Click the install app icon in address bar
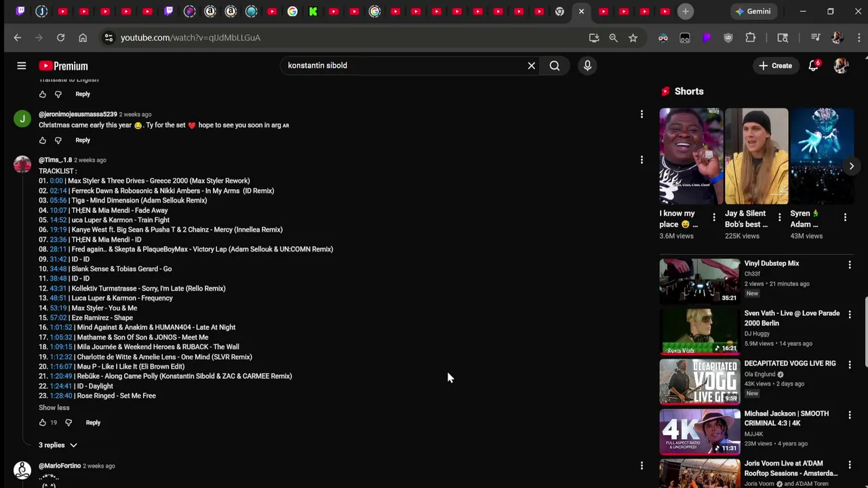 (594, 38)
